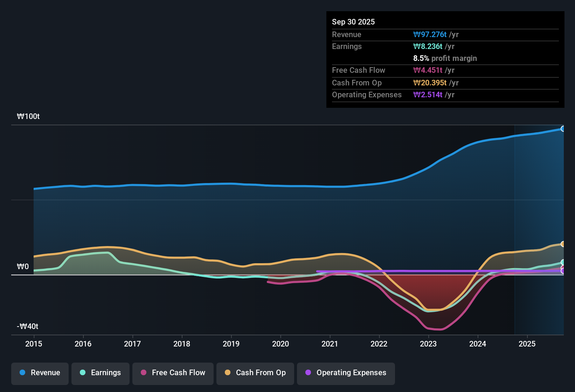
Task: Toggle the Revenue series visibility
Action: coord(40,373)
